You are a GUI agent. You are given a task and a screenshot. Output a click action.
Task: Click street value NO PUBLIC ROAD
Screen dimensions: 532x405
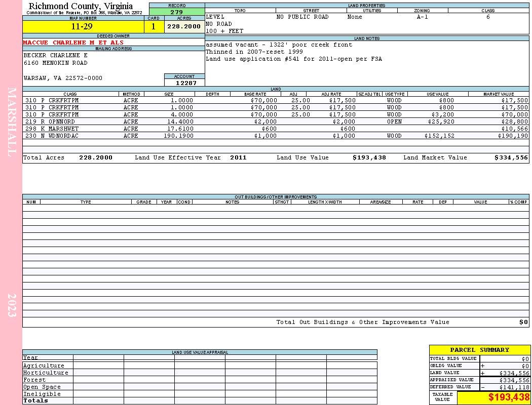[x=302, y=17]
